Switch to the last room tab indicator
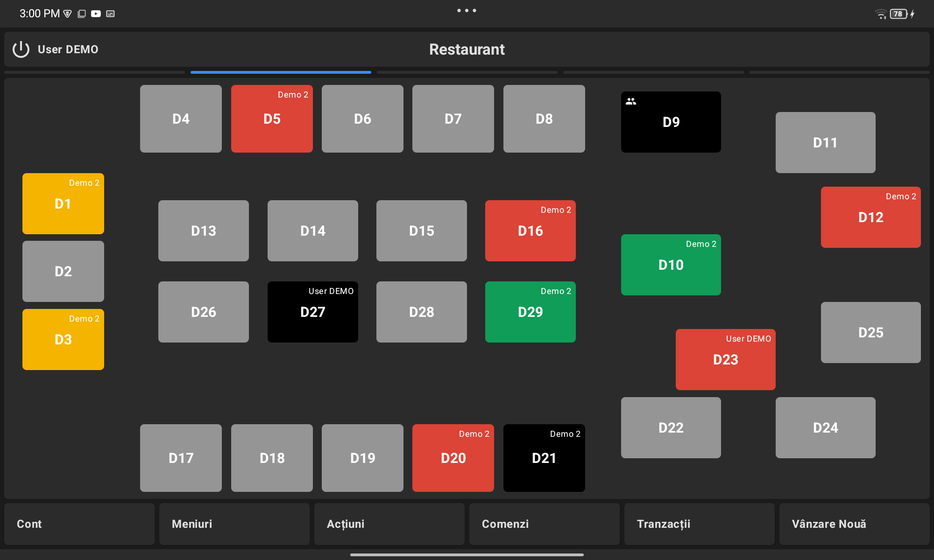Screen dimensions: 934x560 [x=839, y=72]
